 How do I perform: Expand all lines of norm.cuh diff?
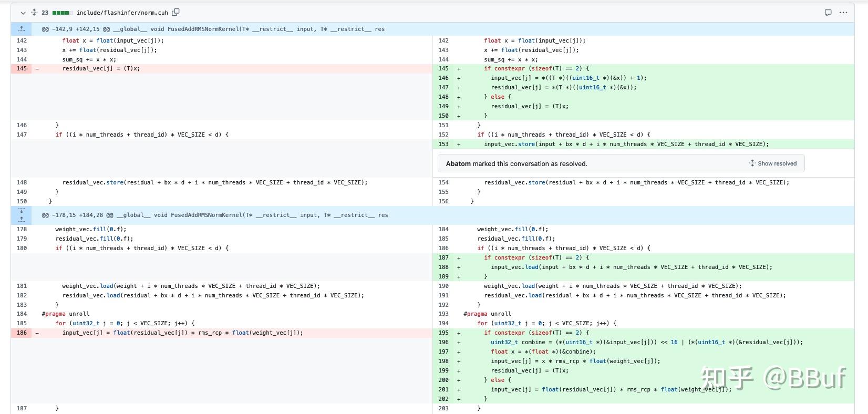click(x=34, y=13)
